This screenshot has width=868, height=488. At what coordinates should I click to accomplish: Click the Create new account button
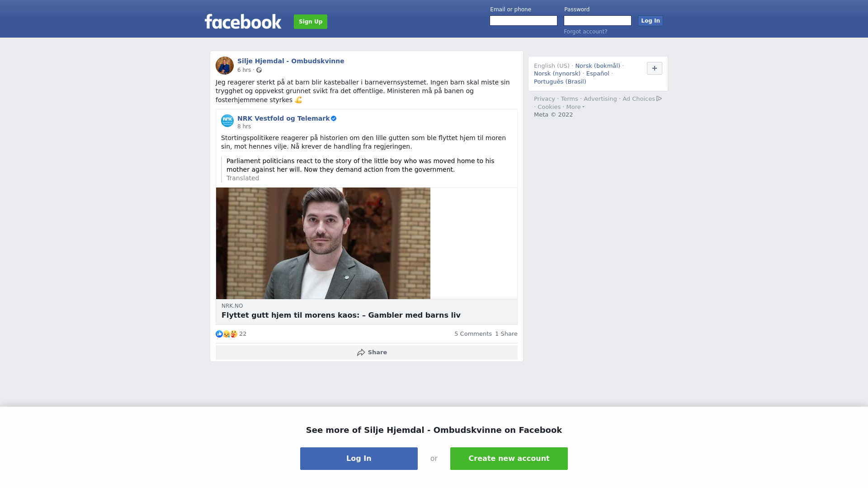pos(509,459)
